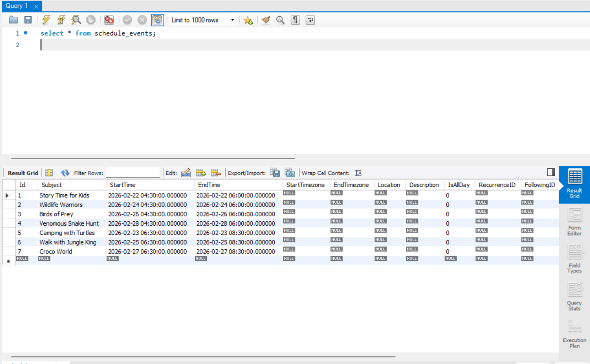The height and width of the screenshot is (364, 590).
Task: Close the Query 1 tab
Action: (x=36, y=6)
